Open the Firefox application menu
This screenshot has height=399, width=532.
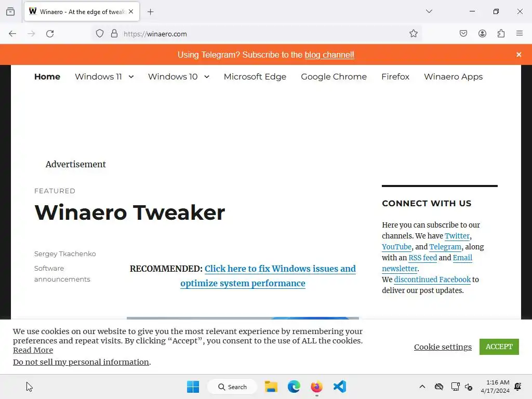[x=520, y=34]
